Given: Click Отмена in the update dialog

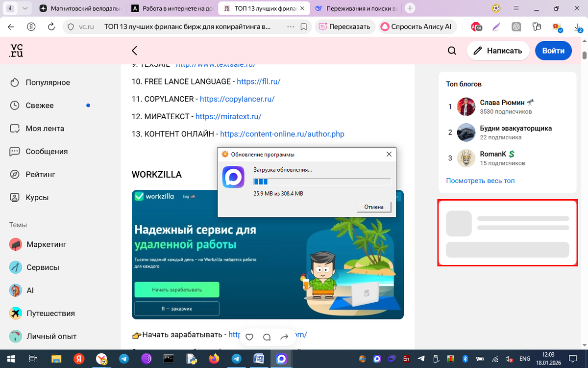Looking at the screenshot, I should (x=374, y=207).
